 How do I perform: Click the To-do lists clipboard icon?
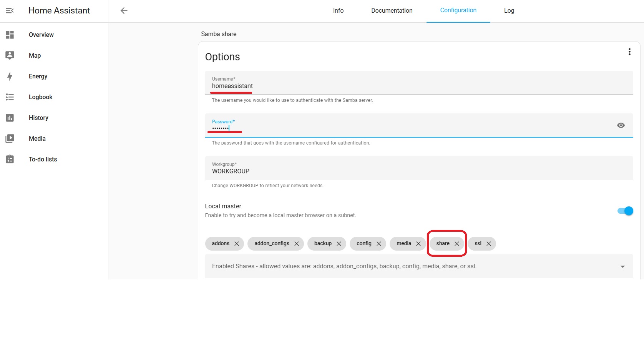tap(10, 159)
